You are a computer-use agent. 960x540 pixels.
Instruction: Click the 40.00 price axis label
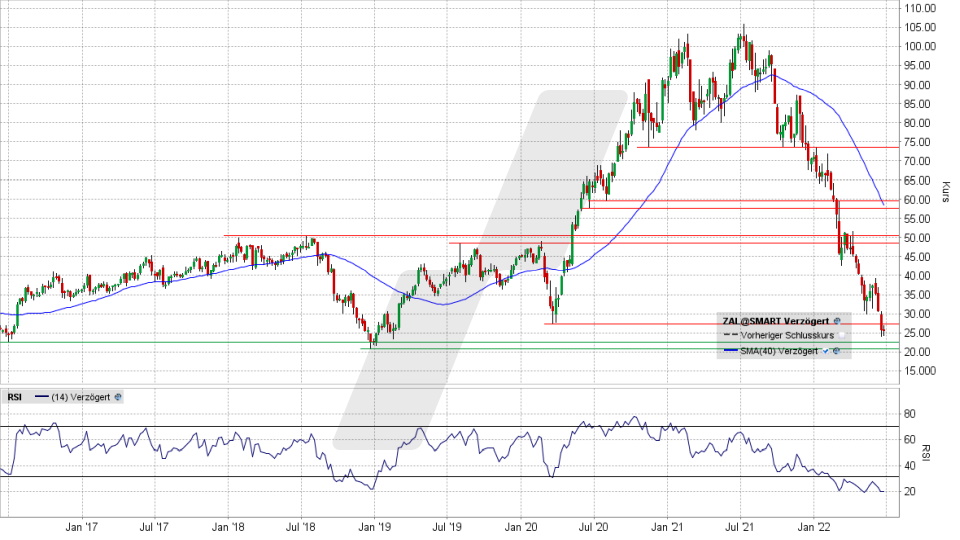[x=917, y=276]
